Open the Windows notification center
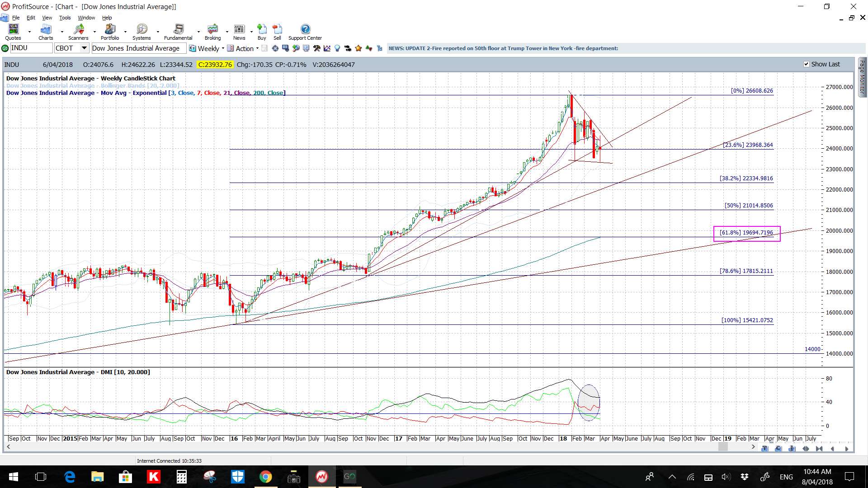The height and width of the screenshot is (488, 868). (x=849, y=477)
